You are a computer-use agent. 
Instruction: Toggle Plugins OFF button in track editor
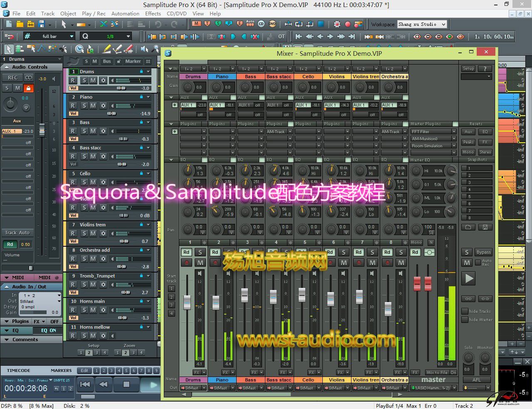54,322
